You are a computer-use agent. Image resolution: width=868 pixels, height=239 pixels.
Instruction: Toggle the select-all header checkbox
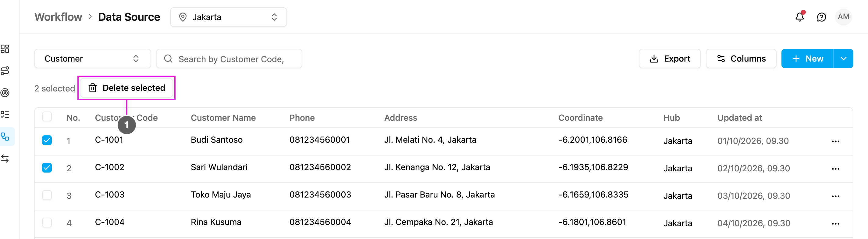tap(47, 117)
